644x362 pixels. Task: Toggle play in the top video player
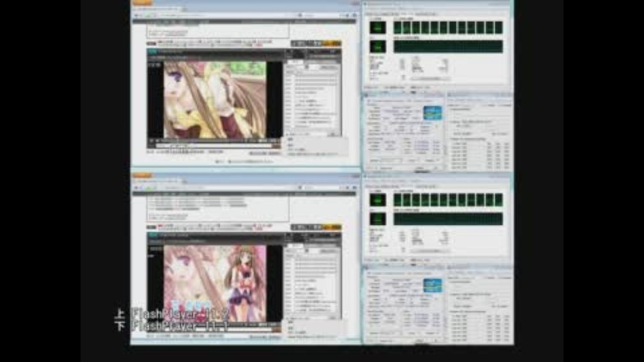151,141
